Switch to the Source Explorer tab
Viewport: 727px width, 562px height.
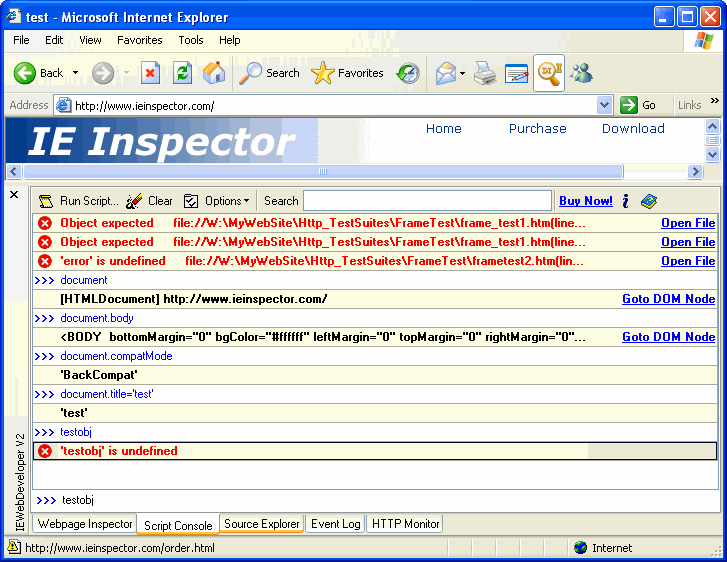pyautogui.click(x=261, y=524)
